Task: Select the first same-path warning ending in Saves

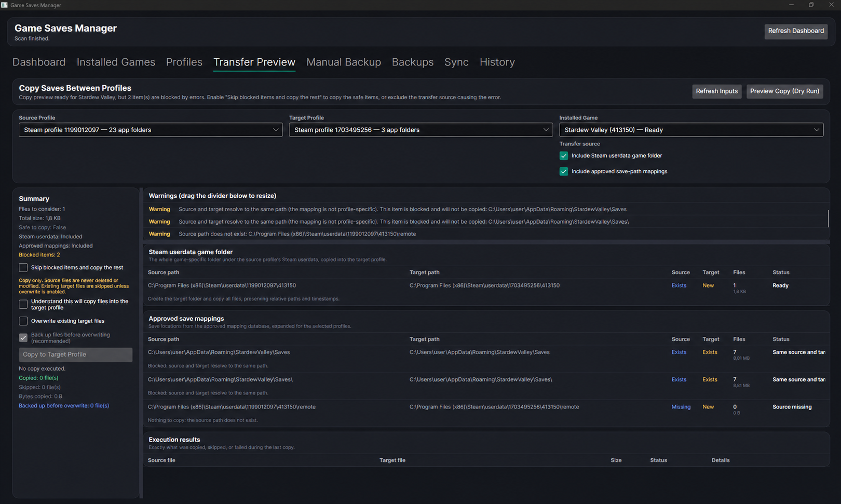Action: click(x=486, y=209)
